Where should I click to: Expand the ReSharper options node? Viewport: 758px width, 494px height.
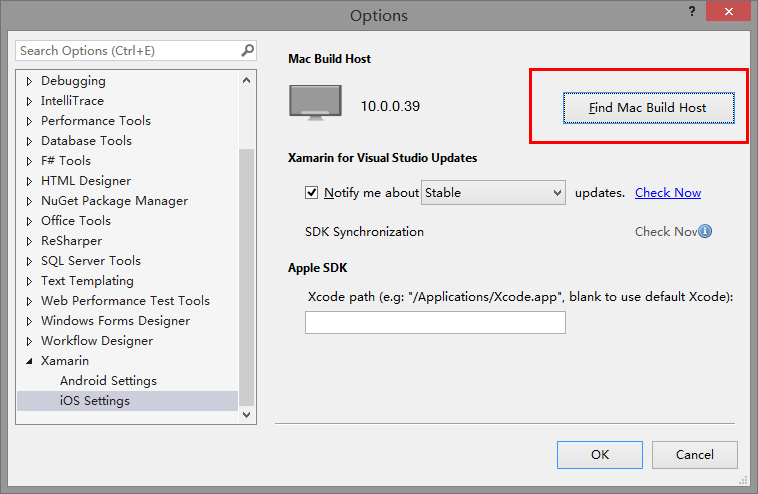click(x=29, y=241)
